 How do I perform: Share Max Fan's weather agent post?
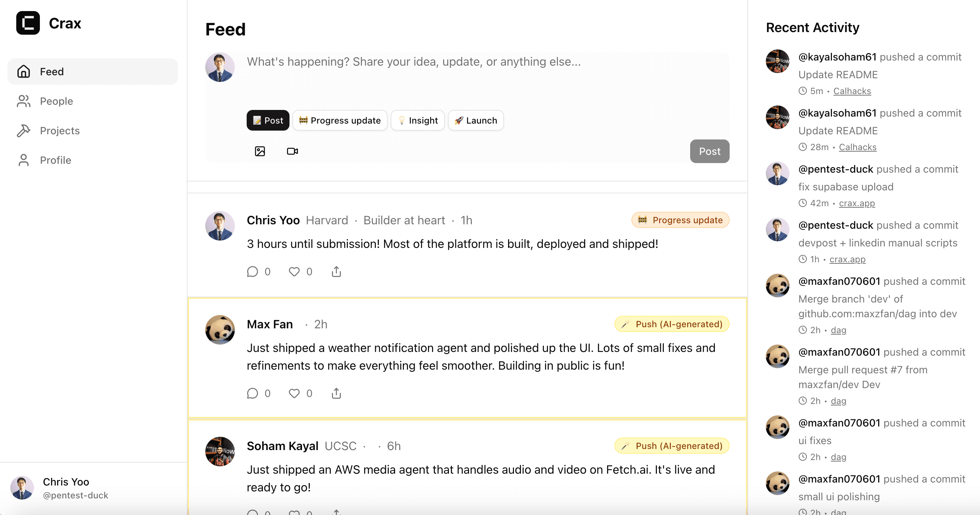pos(336,393)
